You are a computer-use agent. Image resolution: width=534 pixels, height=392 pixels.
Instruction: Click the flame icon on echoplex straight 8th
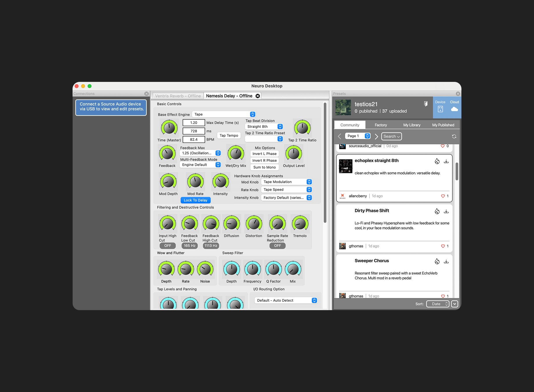coord(437,161)
